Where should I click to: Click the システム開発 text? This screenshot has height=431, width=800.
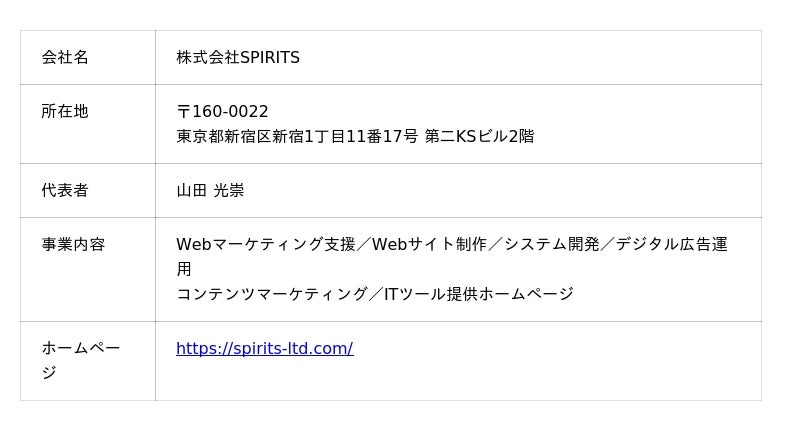(551, 244)
